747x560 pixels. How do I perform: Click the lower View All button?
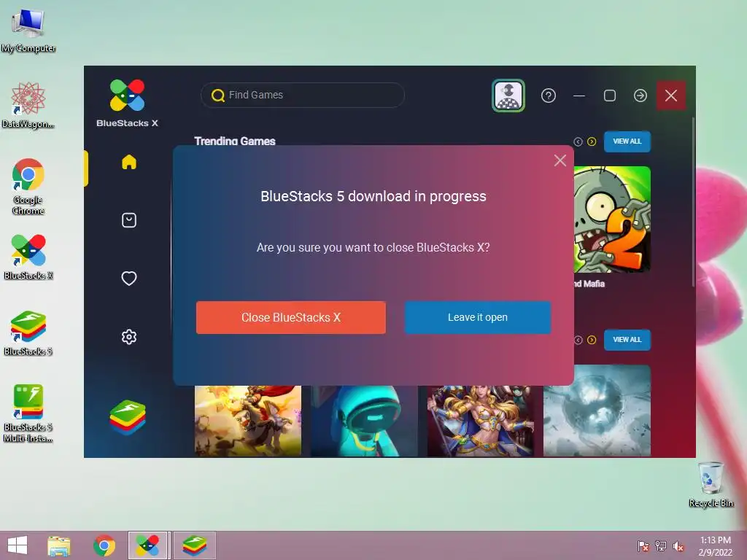627,340
